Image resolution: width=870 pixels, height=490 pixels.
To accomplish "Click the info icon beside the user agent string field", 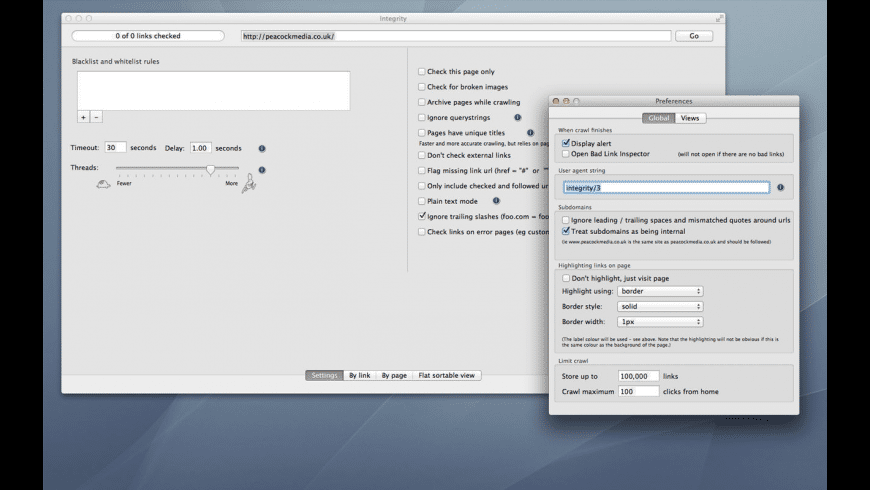I will point(780,187).
